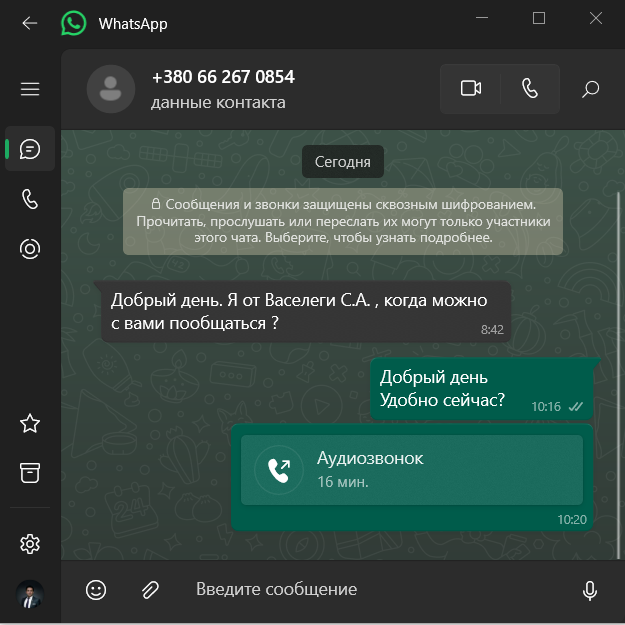Click the outgoing call phone icon
Image resolution: width=625 pixels, height=625 pixels.
pyautogui.click(x=279, y=470)
